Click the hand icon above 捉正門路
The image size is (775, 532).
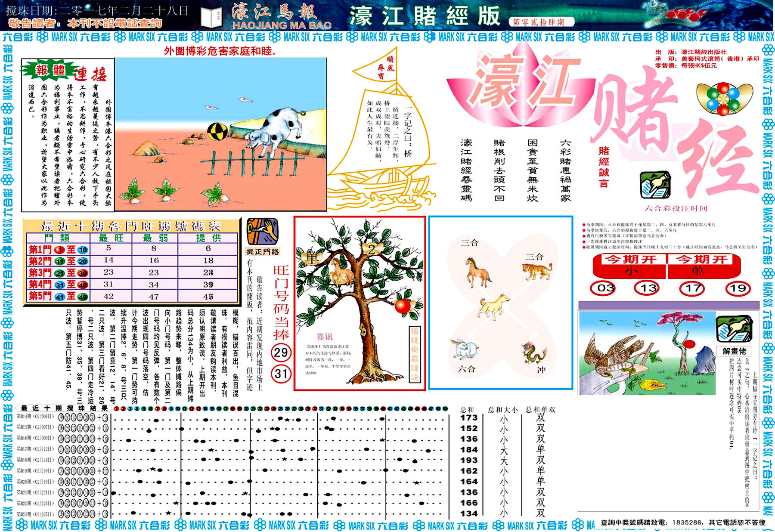coord(262,232)
